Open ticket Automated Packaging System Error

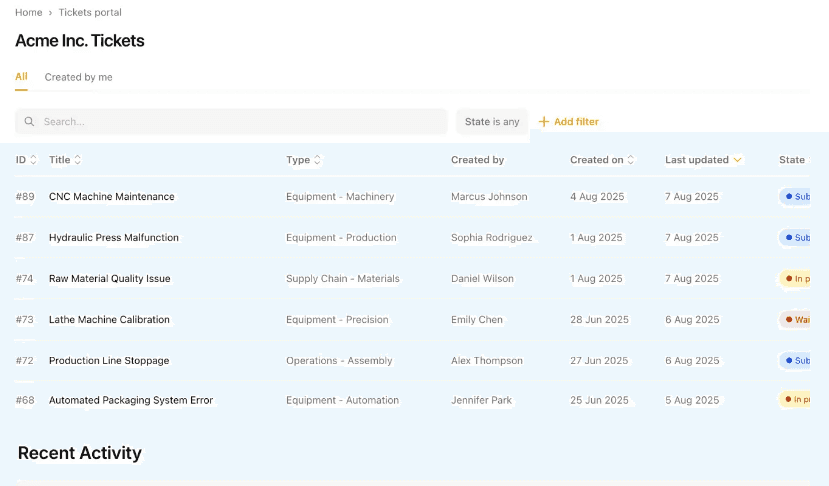131,400
